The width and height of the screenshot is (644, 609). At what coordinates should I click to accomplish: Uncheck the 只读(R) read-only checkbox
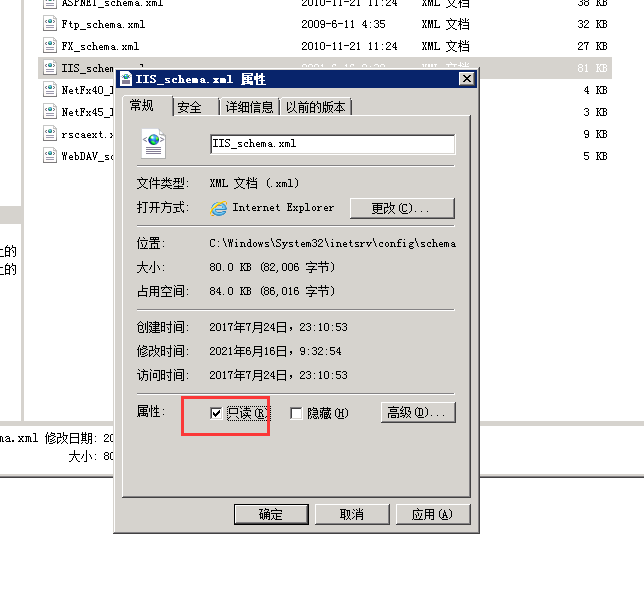[x=216, y=413]
